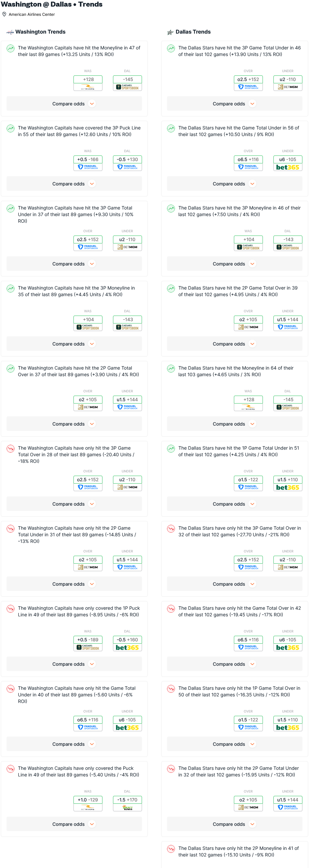The height and width of the screenshot is (868, 309).
Task: Click green uptrend icon on Capitals 3P Puck Line trend
Action: tap(11, 128)
